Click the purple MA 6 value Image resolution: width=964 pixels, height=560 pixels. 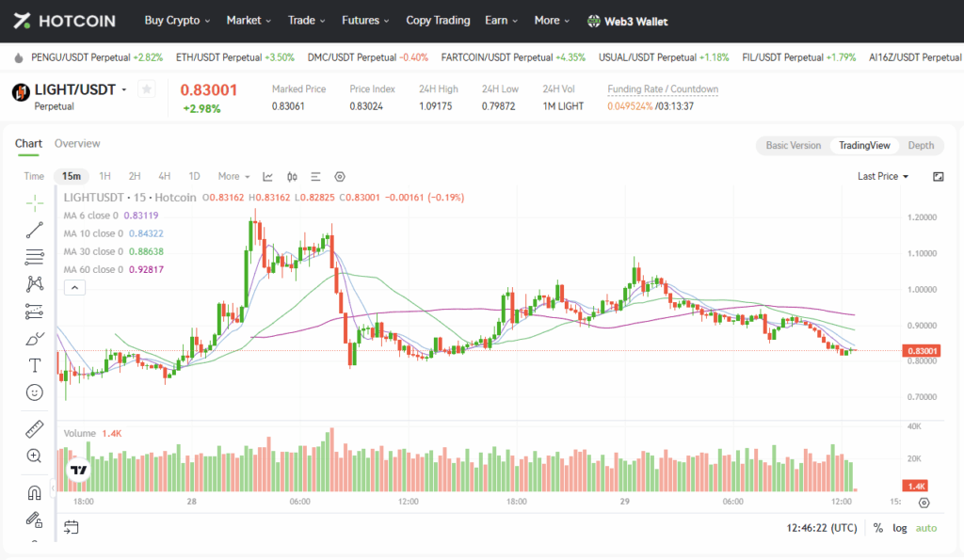(x=141, y=216)
